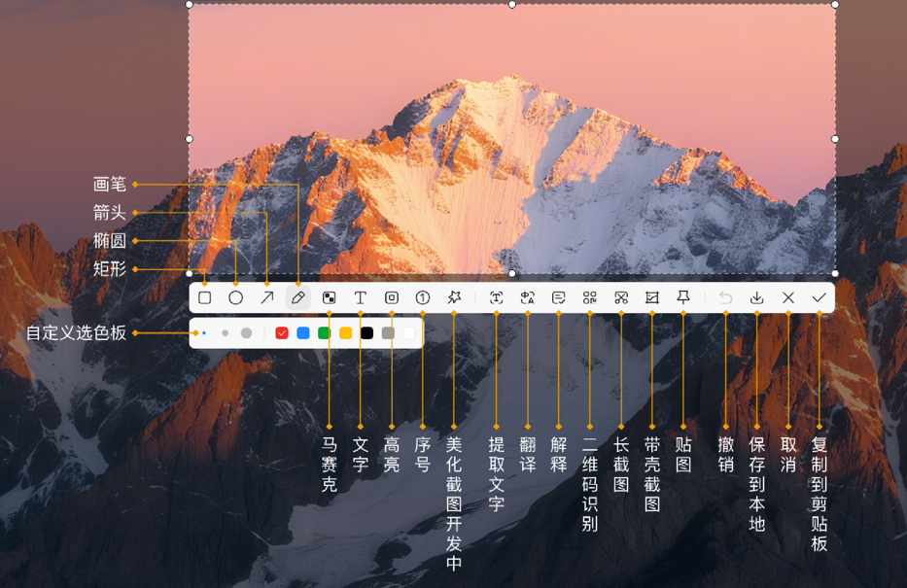Click the top-left selection corner handle
The image size is (907, 588).
click(190, 5)
